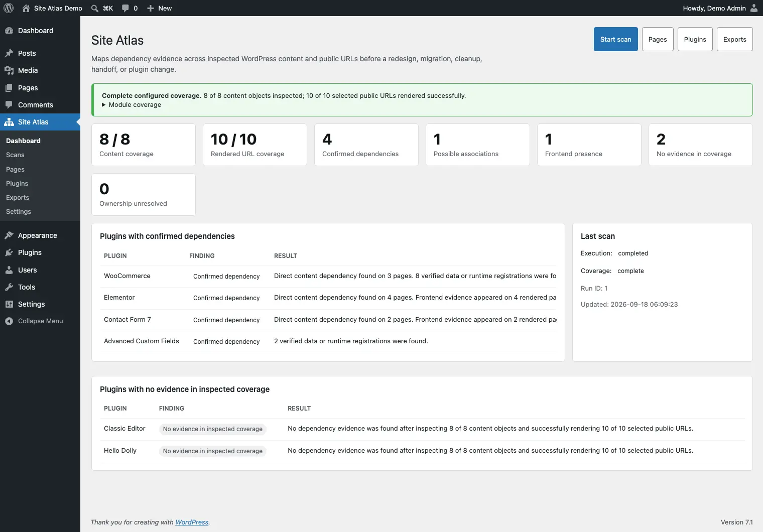
Task: Click the Version 7.1 footer text
Action: pyautogui.click(x=737, y=522)
